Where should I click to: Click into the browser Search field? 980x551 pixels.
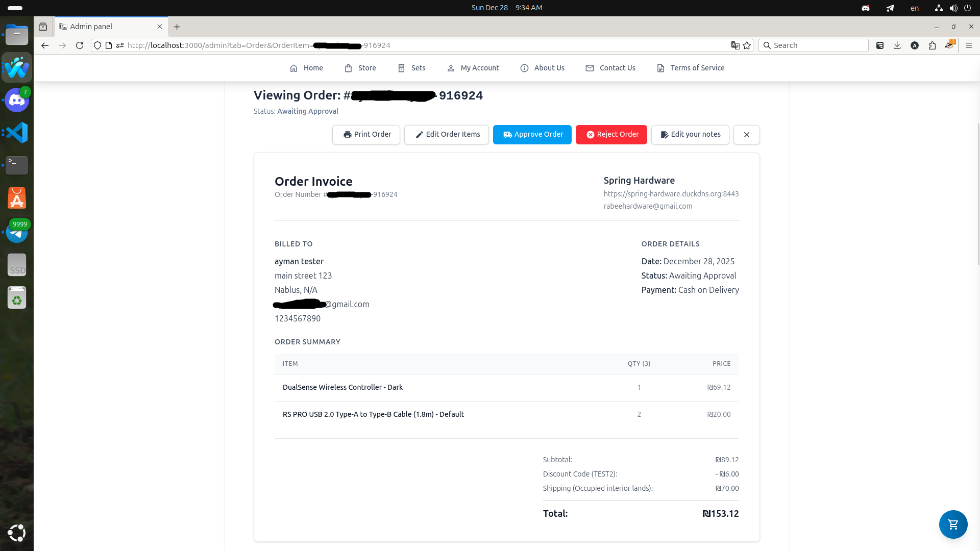click(x=814, y=45)
